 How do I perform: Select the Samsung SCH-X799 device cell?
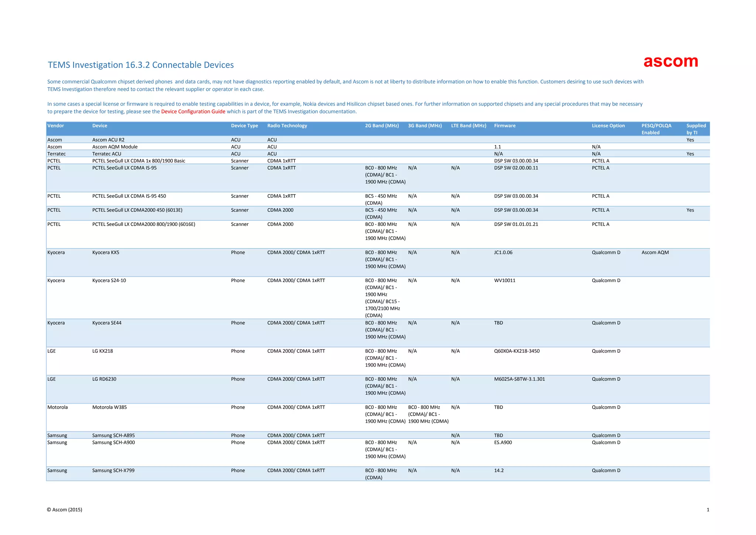(x=113, y=470)
